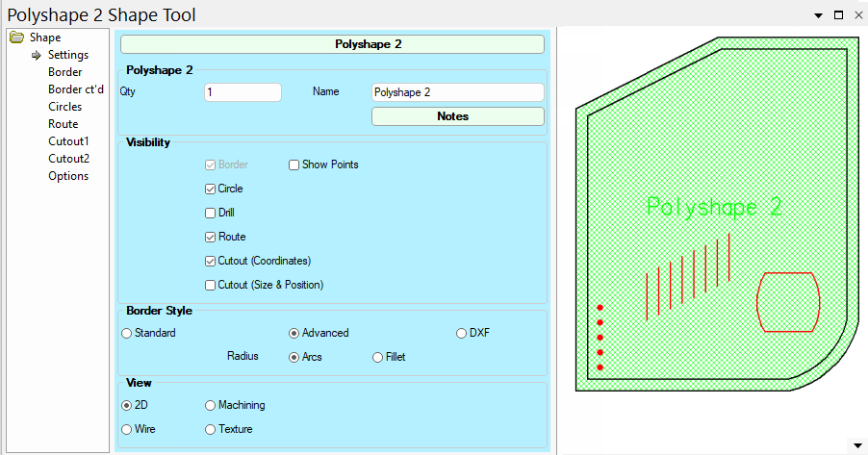Close the Polyshape 2 Shape Tool panel
Viewport: 868px width, 455px height.
(857, 15)
